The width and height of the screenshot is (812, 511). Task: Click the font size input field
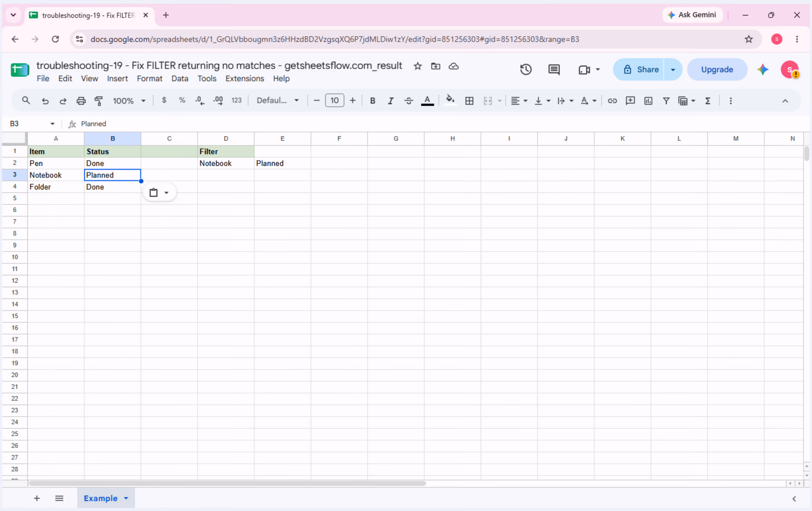[334, 101]
